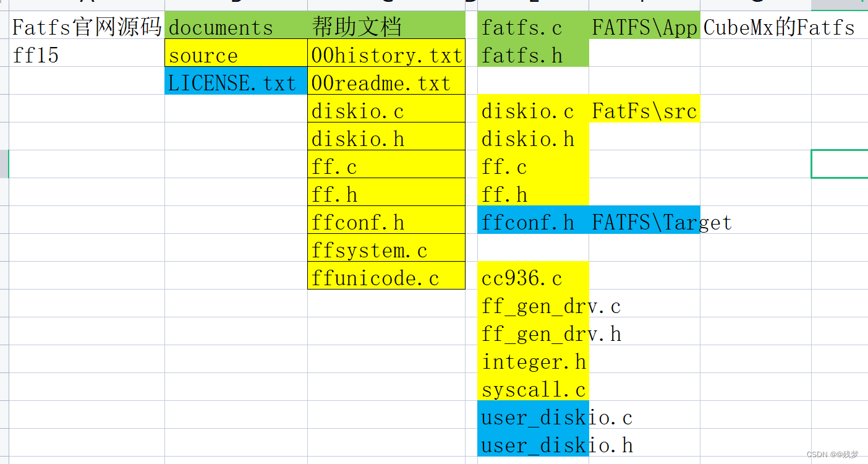The height and width of the screenshot is (464, 868).
Task: Select the green documents cell
Action: click(x=236, y=25)
